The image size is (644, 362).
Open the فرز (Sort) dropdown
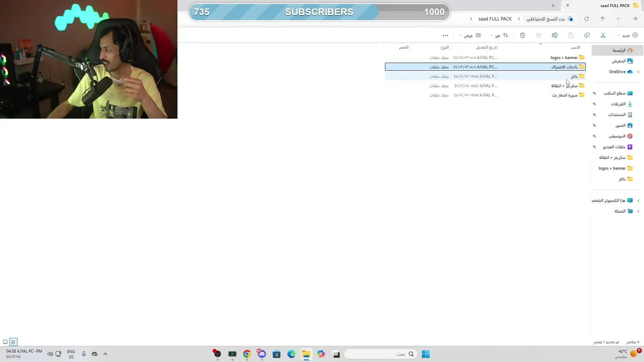click(499, 35)
